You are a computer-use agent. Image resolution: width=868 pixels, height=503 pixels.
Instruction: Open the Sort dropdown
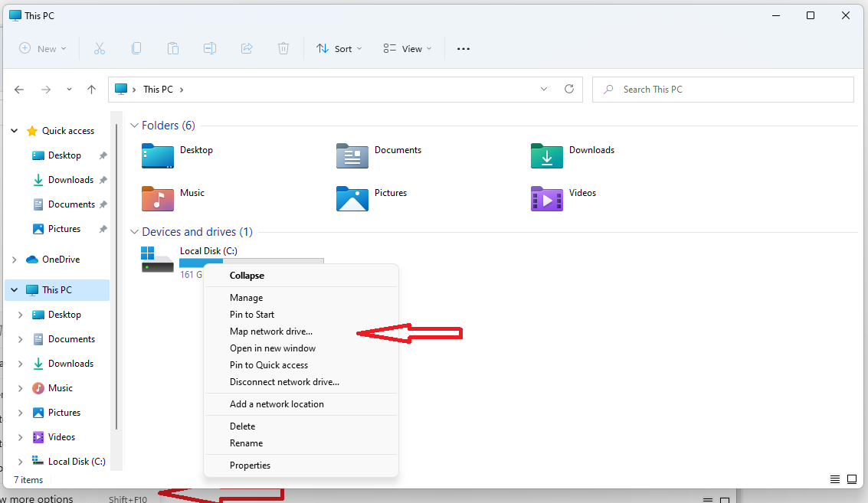339,48
